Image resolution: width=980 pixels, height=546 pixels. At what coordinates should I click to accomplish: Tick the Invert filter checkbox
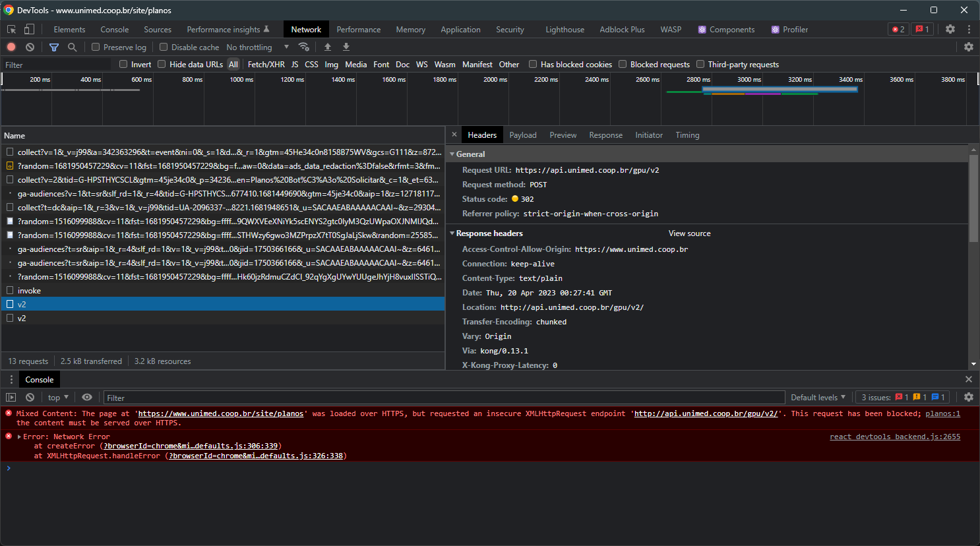pos(123,64)
